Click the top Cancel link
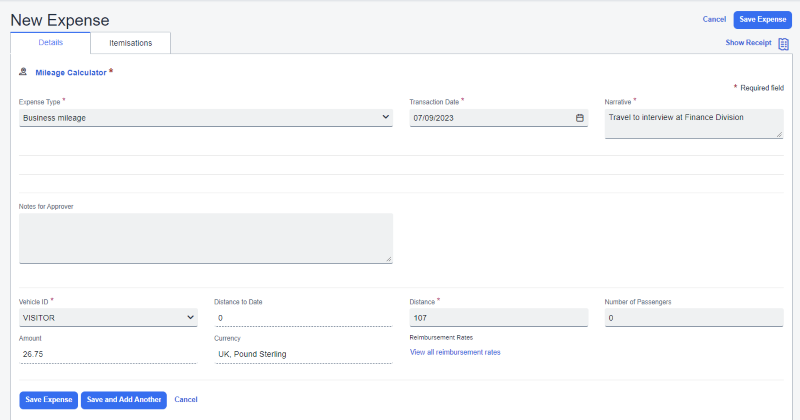This screenshot has width=800, height=420. (x=714, y=19)
